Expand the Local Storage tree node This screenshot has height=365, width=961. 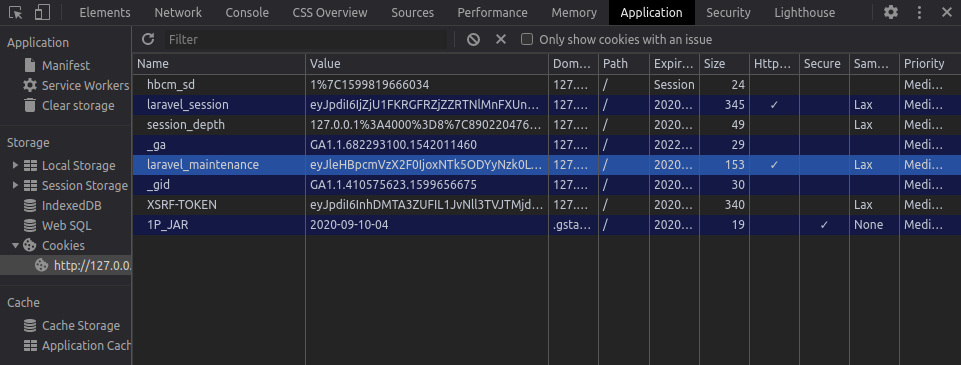click(x=15, y=165)
